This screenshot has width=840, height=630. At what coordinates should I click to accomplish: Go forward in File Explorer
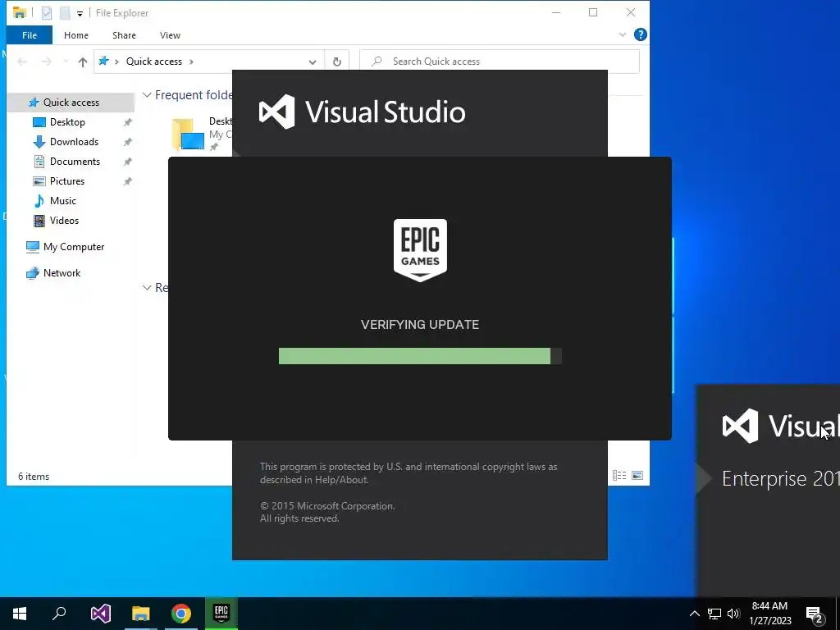click(x=47, y=62)
